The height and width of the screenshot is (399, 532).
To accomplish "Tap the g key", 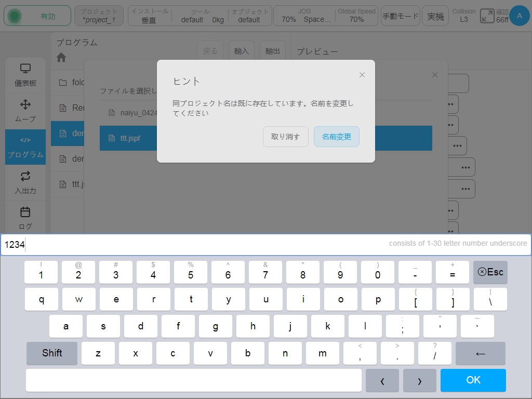I will (x=216, y=326).
